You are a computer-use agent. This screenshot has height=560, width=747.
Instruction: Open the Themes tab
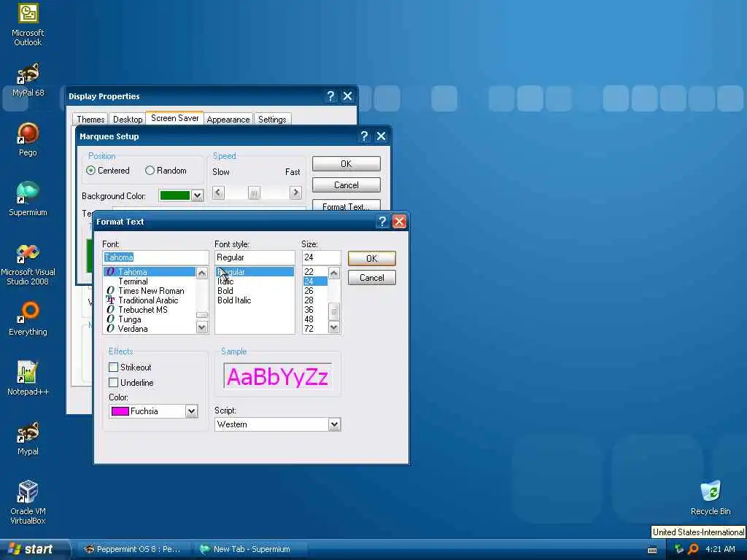click(x=90, y=119)
